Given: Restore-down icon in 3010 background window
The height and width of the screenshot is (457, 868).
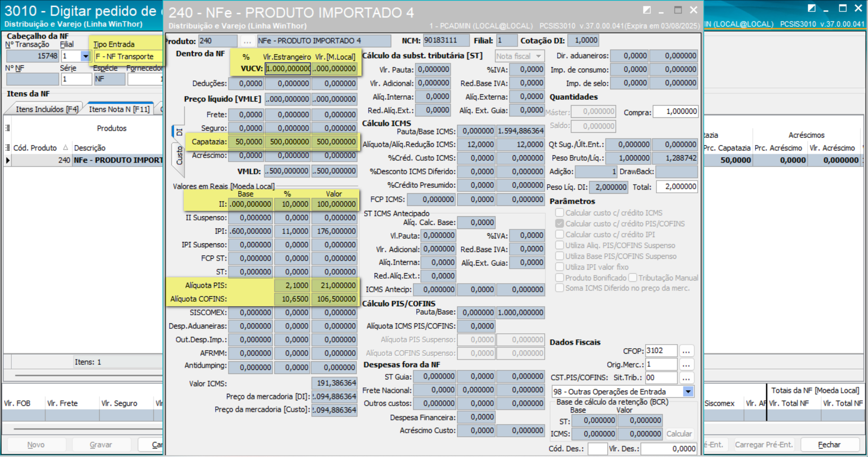Looking at the screenshot, I should coord(812,8).
